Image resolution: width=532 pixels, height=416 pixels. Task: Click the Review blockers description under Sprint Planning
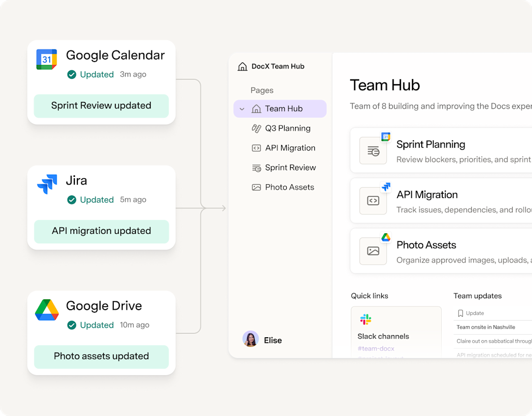(x=464, y=160)
